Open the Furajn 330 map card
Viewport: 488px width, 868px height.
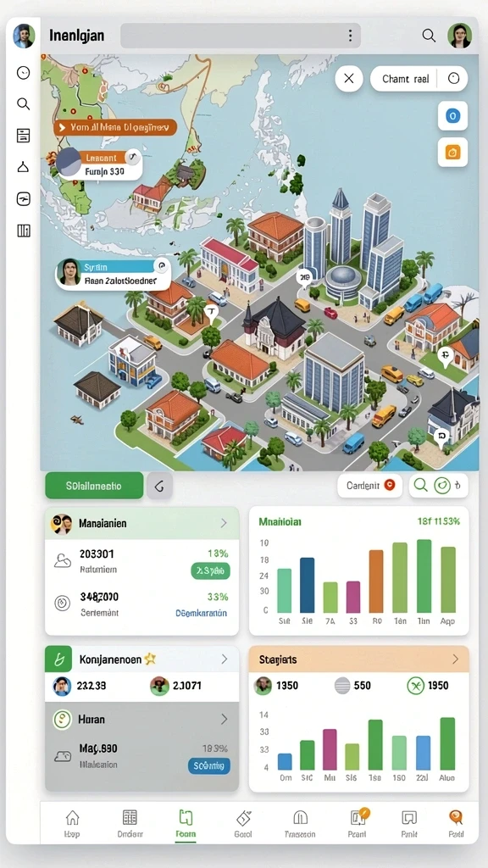(x=100, y=164)
